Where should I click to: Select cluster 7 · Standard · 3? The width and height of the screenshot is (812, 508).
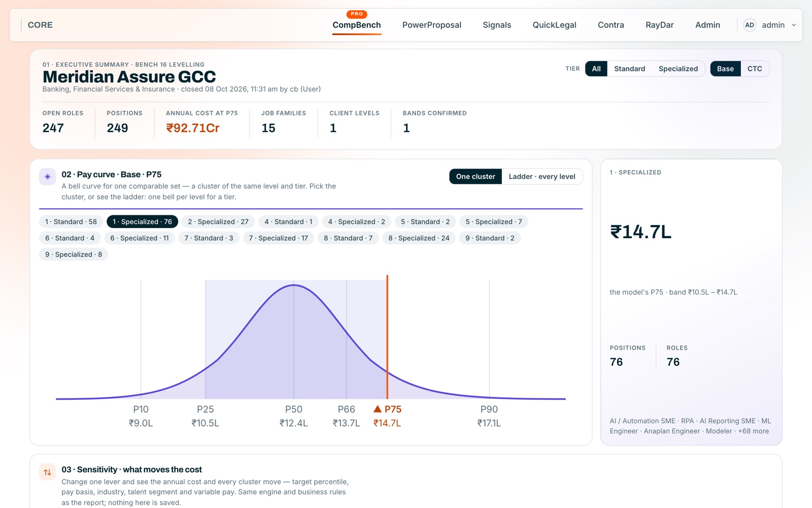209,238
